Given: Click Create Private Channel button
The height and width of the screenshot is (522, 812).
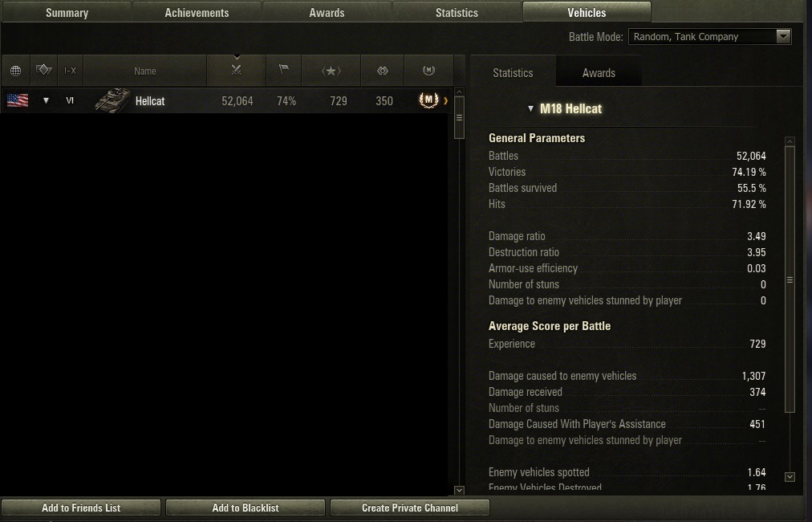Looking at the screenshot, I should coord(410,508).
